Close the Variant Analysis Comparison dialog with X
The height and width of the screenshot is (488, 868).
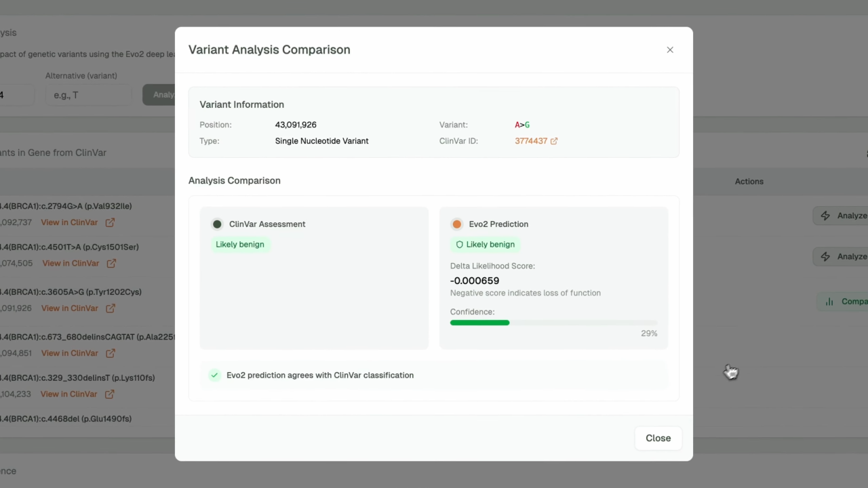pos(670,49)
